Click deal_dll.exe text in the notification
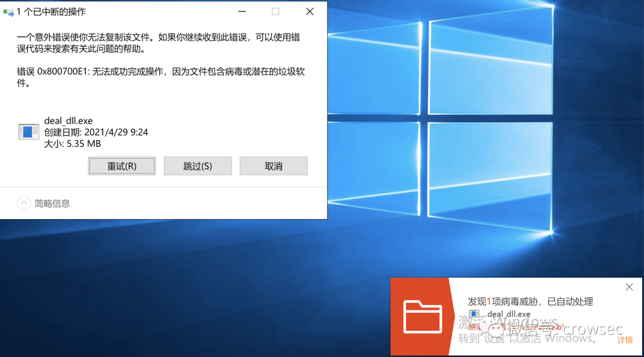Viewport: 644px width, 357px height. (509, 314)
